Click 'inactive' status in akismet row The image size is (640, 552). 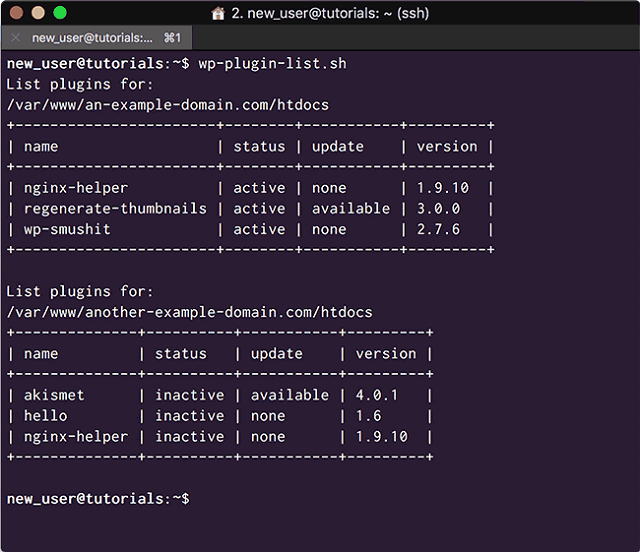(x=190, y=395)
